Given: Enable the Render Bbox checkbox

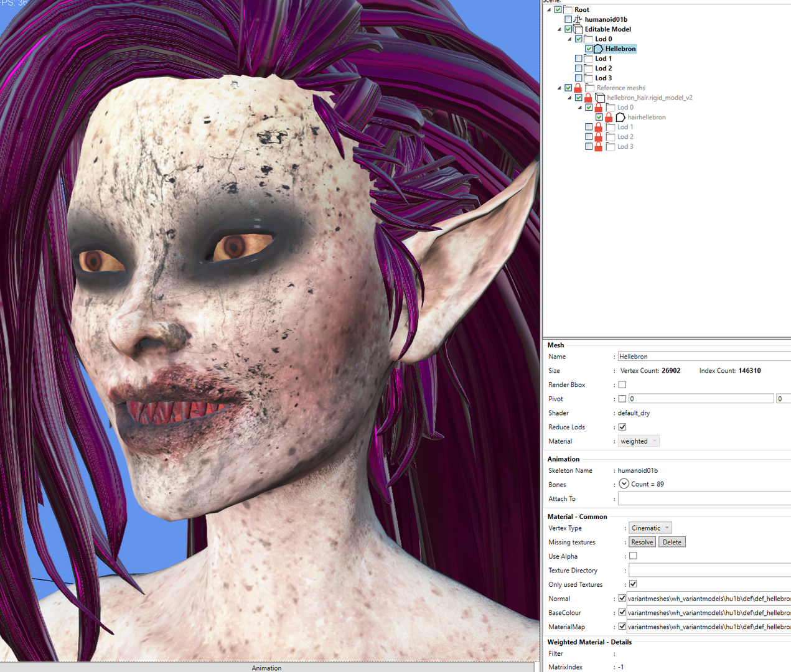Looking at the screenshot, I should [622, 385].
